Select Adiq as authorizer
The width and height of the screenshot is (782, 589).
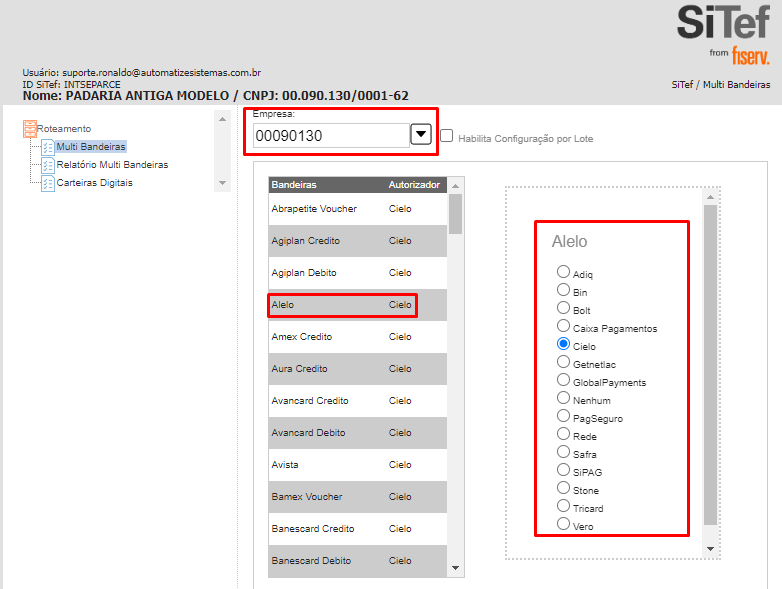point(563,271)
